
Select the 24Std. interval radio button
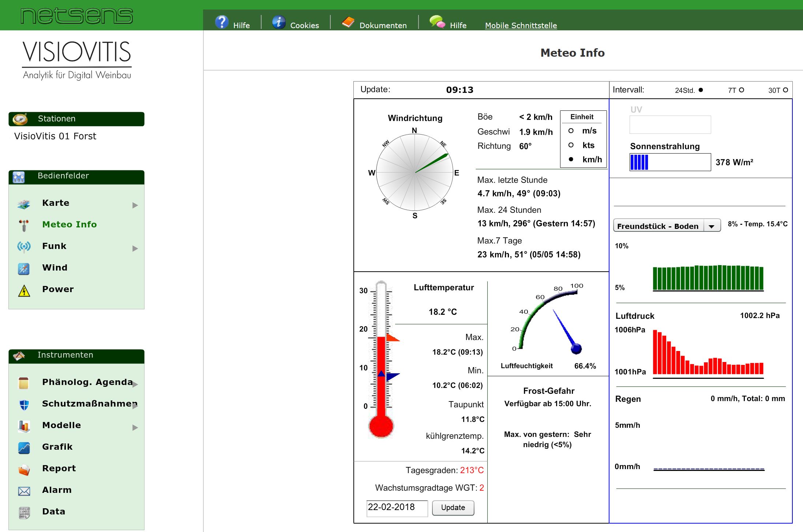(x=701, y=90)
